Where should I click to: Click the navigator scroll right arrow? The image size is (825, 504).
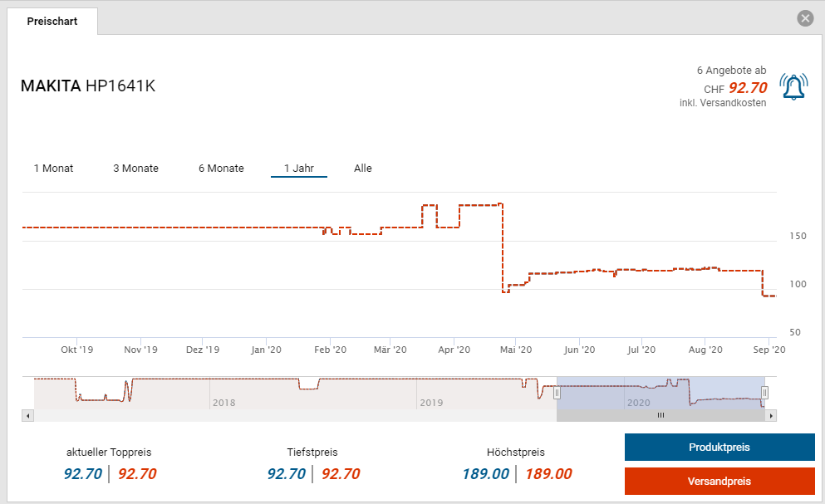[x=771, y=416]
